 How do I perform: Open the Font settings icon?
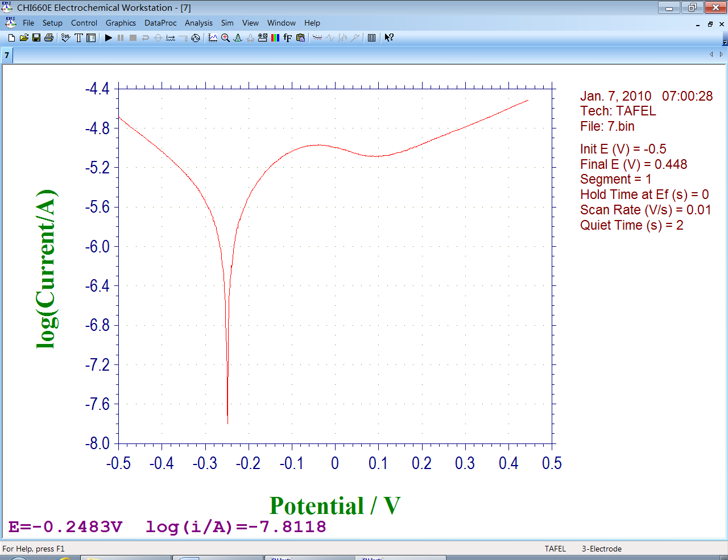(288, 38)
